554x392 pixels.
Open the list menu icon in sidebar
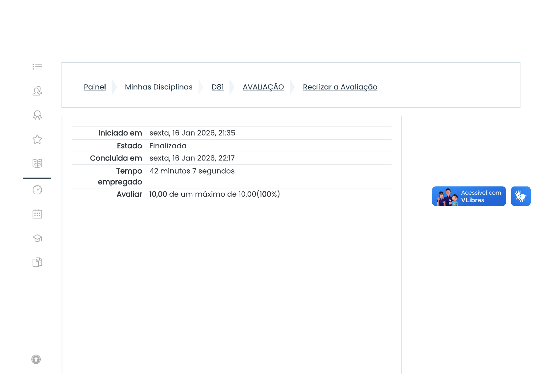tap(37, 67)
